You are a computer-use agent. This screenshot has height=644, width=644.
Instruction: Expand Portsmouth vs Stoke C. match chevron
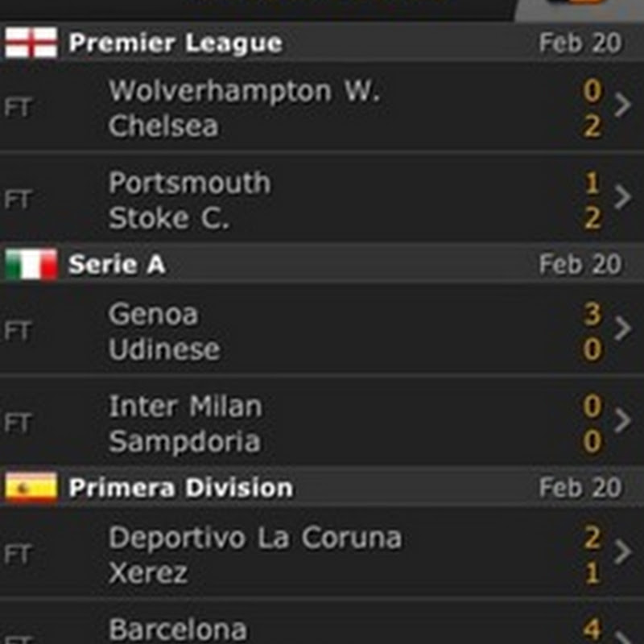[622, 198]
